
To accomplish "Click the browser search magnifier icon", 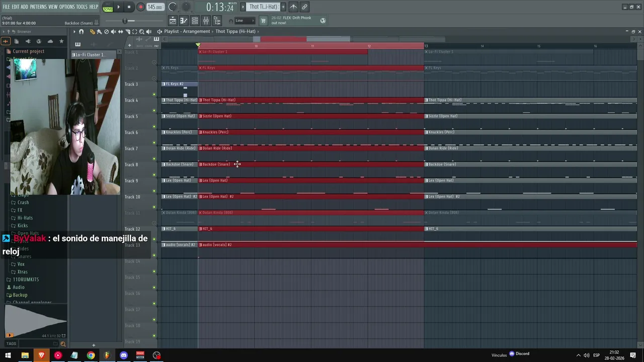I will (63, 344).
